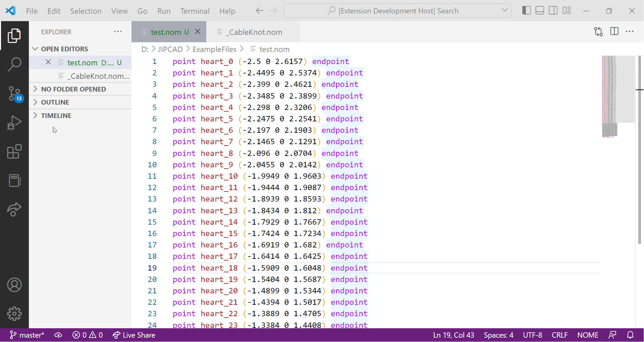This screenshot has height=342, width=644.
Task: Go back using the left arrow
Action: click(260, 11)
